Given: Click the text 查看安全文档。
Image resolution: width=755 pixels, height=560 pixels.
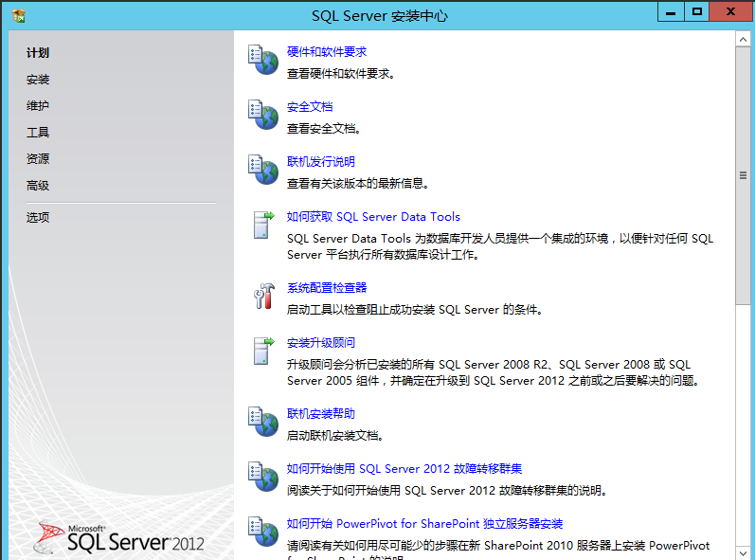Looking at the screenshot, I should click(x=324, y=129).
